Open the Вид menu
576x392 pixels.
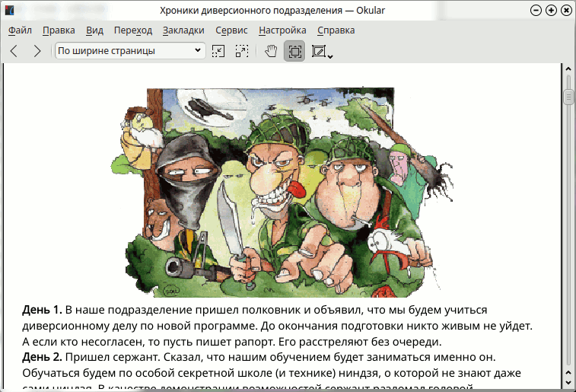[x=95, y=30]
